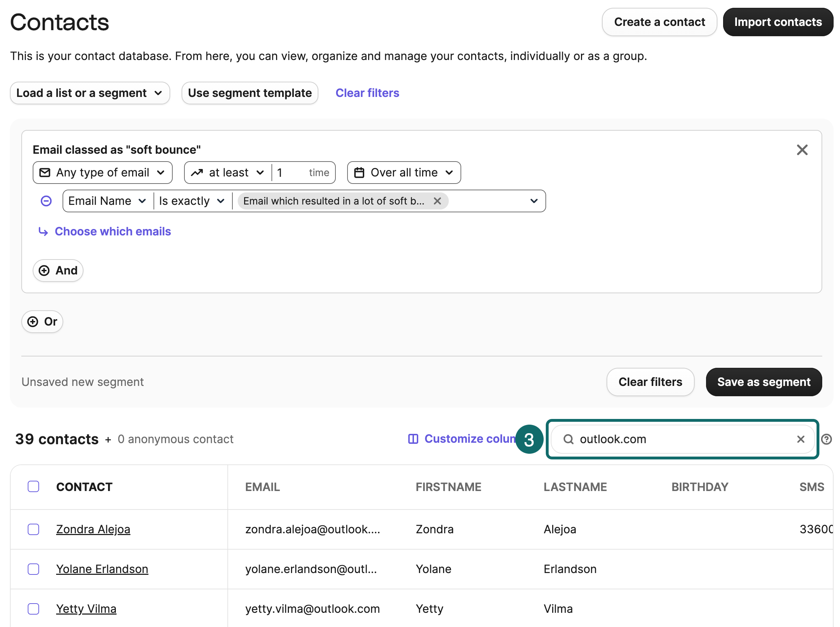
Task: Check the Zondra Alejoa row checkbox
Action: click(33, 529)
